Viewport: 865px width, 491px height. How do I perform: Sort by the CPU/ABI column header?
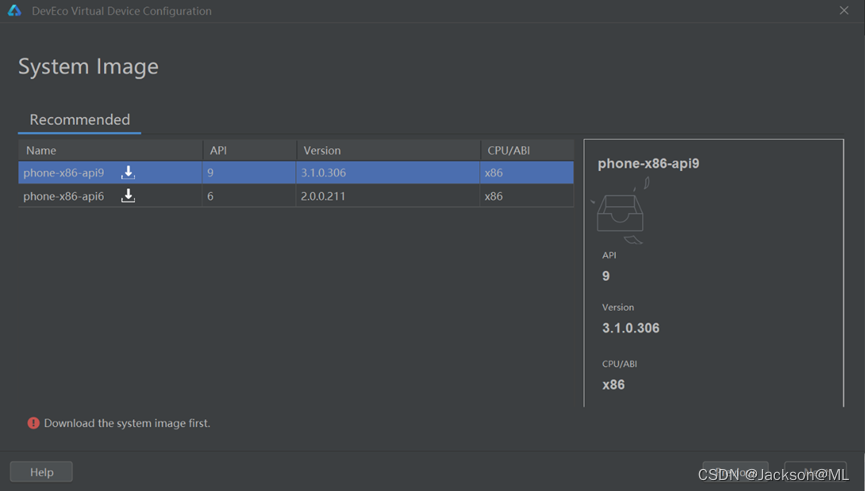pos(527,150)
